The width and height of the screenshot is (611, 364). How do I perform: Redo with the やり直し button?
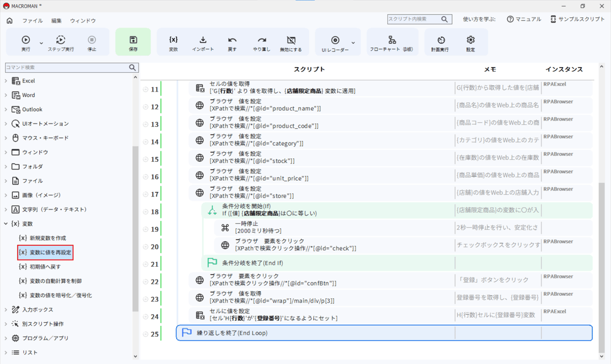(262, 43)
